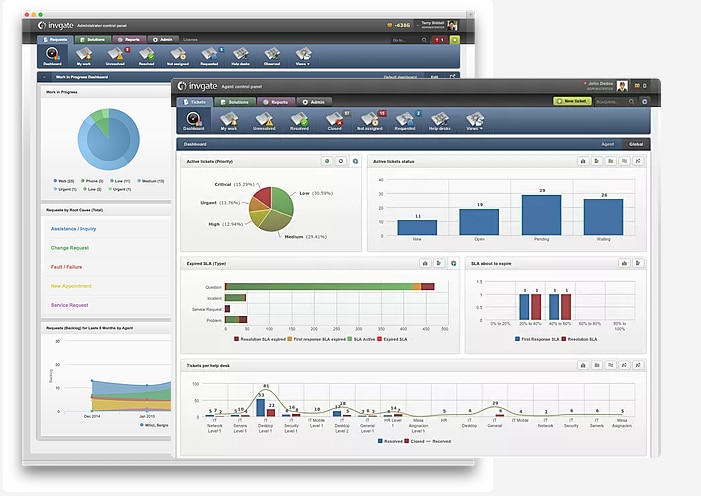The width and height of the screenshot is (701, 496).
Task: Click the green New ticket button
Action: [572, 101]
